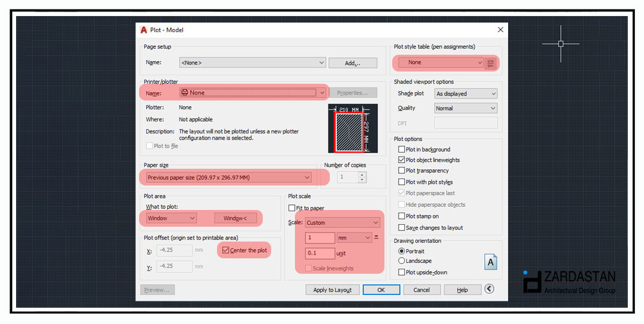Expand the Paper size dropdown

pos(229,177)
